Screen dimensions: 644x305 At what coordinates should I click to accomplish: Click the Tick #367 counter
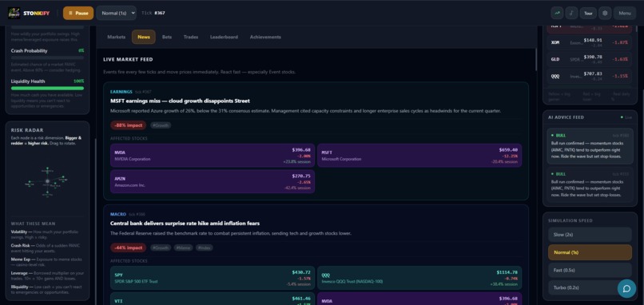point(153,13)
